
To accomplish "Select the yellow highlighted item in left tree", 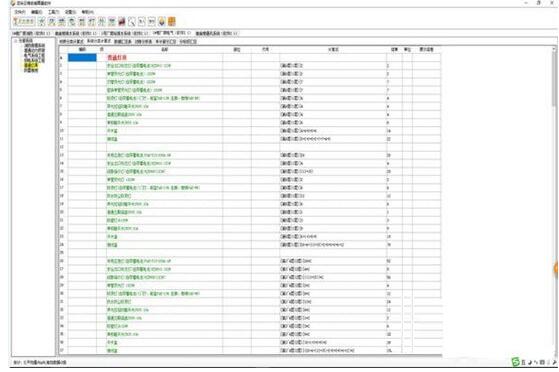I will tap(31, 66).
